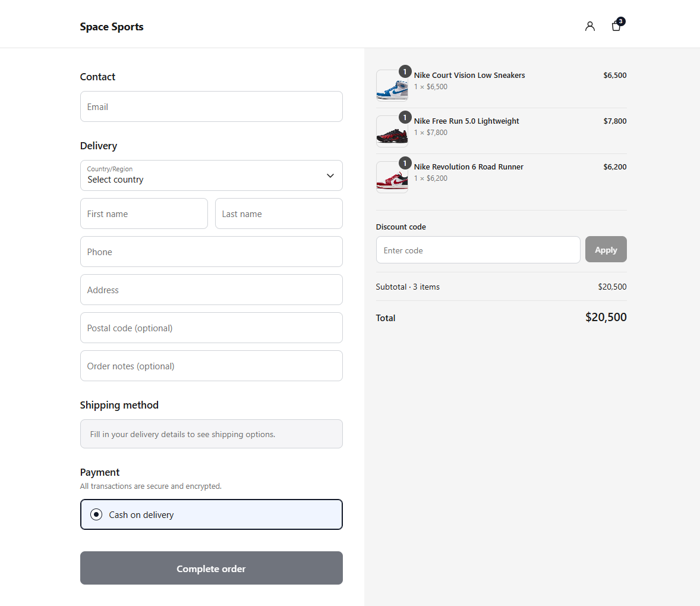Click Nike Court Vision Low Sneakers thumbnail
The image size is (700, 606).
click(392, 86)
